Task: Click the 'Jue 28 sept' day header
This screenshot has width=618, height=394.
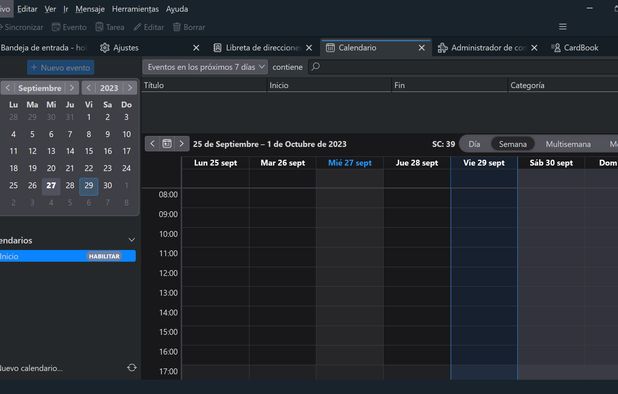Action: click(417, 163)
